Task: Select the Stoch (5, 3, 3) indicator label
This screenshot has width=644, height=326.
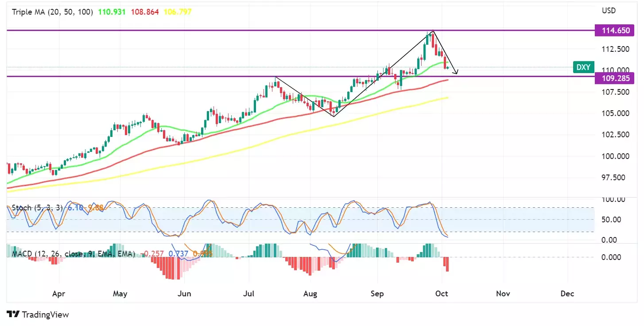Action: pos(37,208)
